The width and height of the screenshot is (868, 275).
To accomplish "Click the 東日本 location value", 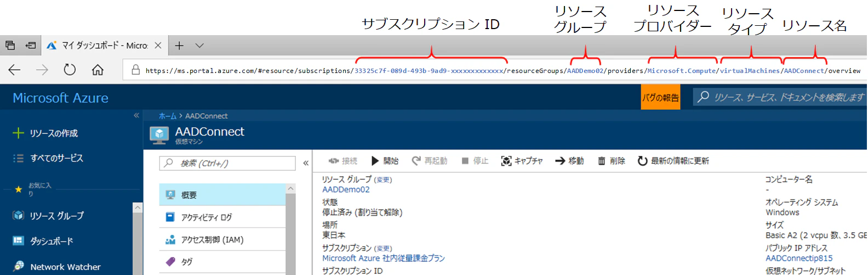I will point(334,235).
